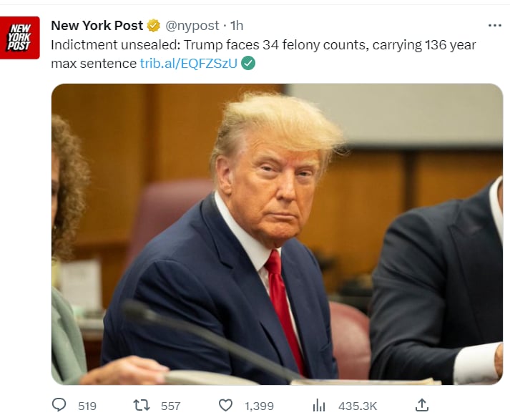Click the dot separator before the timestamp
The image size is (510, 420).
pyautogui.click(x=225, y=26)
